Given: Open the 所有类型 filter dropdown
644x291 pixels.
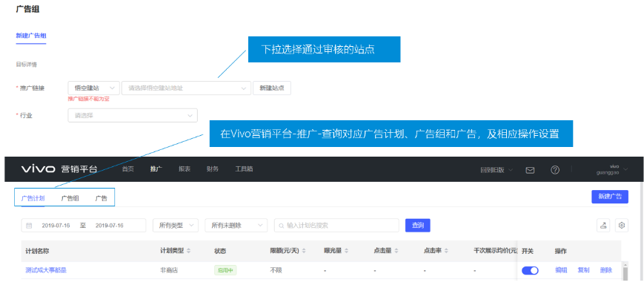Looking at the screenshot, I should pyautogui.click(x=176, y=226).
